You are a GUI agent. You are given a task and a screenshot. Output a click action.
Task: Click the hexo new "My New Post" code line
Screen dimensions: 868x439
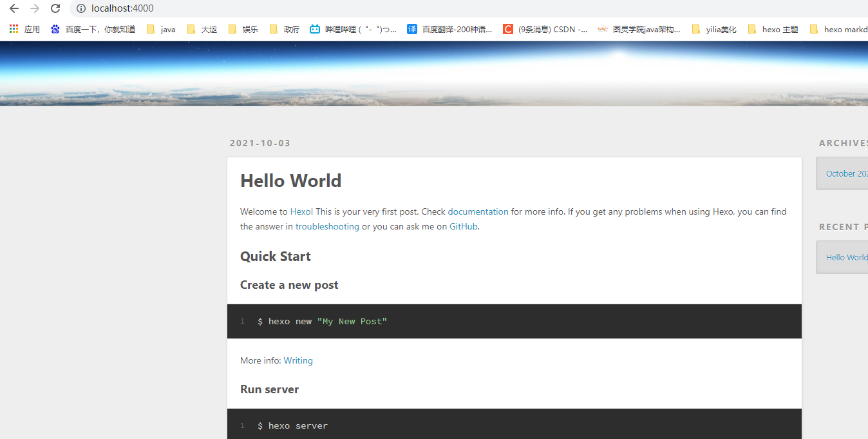322,321
